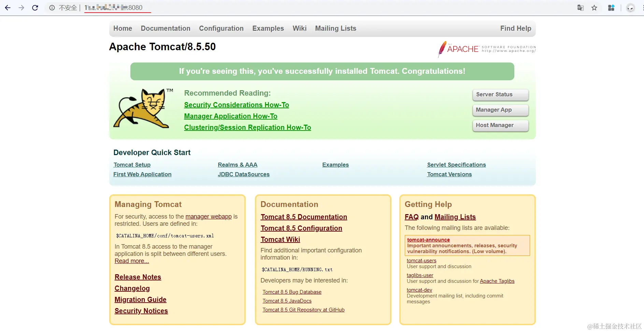Click the browser forward arrow
The width and height of the screenshot is (644, 332).
click(21, 8)
